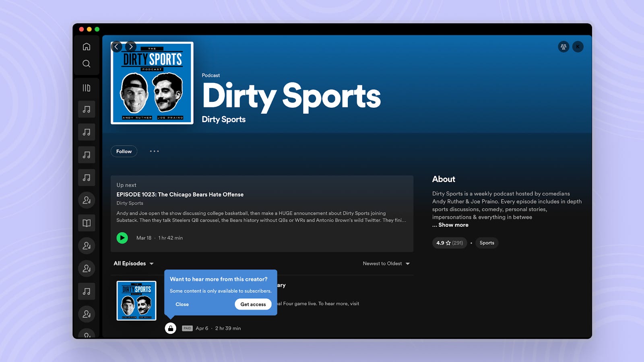Image resolution: width=644 pixels, height=362 pixels.
Task: Open the artist item directly above the book icon
Action: 87,200
